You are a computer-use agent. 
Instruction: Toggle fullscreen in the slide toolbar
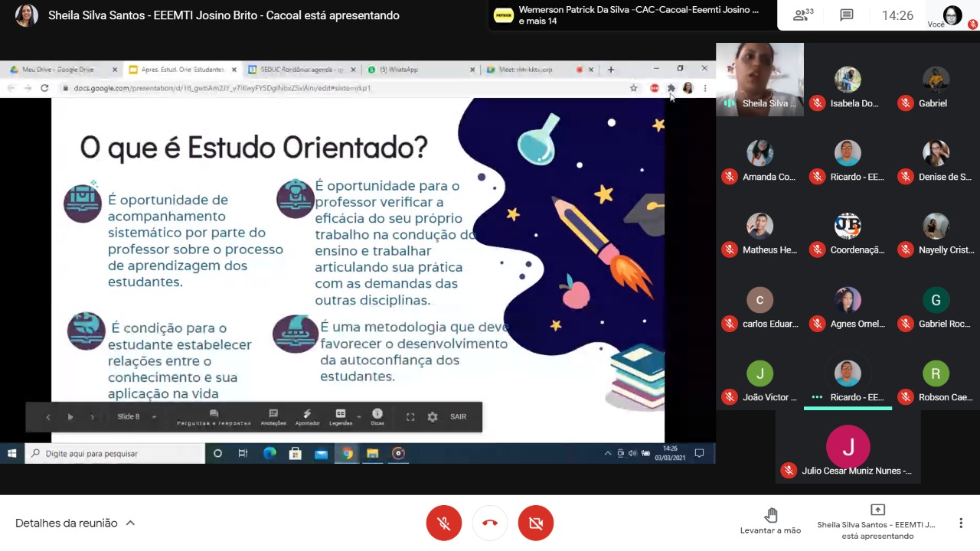(410, 417)
